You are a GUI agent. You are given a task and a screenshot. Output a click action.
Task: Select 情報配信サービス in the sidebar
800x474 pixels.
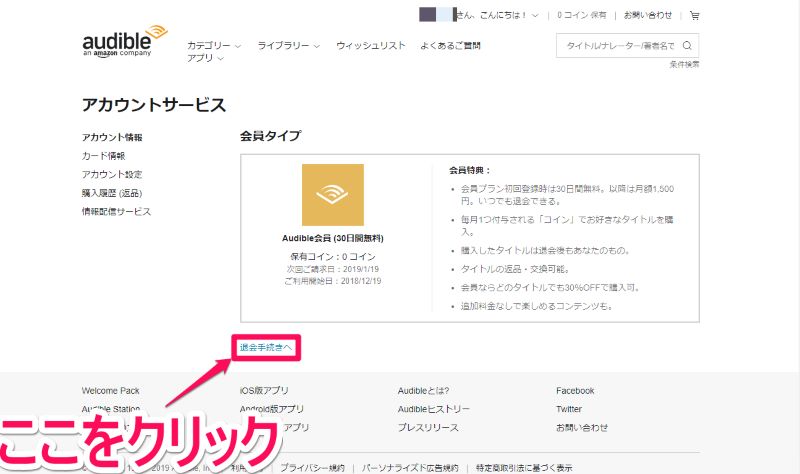pos(116,211)
